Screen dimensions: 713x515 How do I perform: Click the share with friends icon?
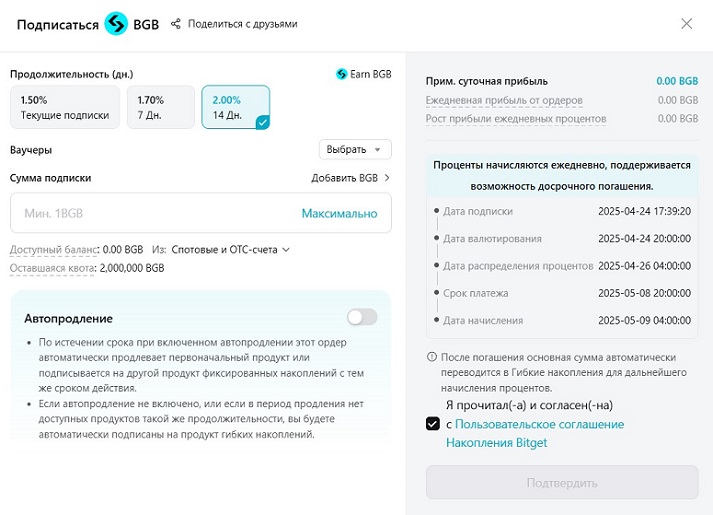pos(176,24)
